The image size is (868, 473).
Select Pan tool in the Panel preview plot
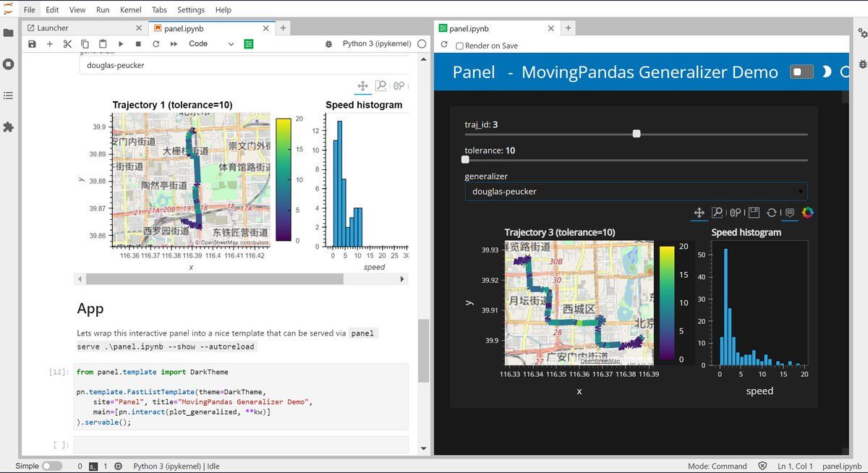(x=699, y=213)
